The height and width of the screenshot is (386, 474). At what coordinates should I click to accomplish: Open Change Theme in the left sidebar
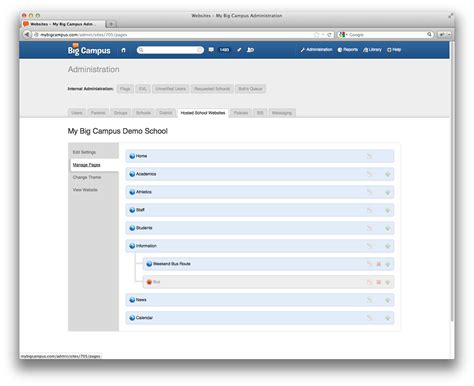coord(87,177)
